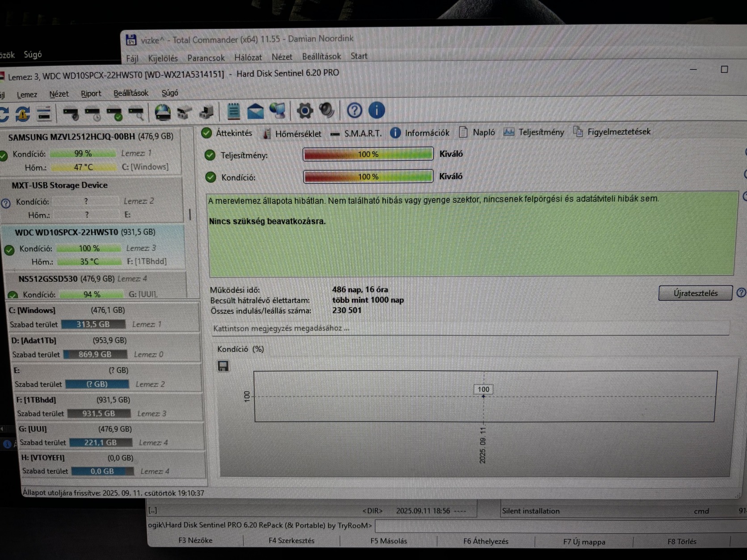Select the MXT-USB Storage Device entry
The height and width of the screenshot is (560, 747).
(92, 200)
